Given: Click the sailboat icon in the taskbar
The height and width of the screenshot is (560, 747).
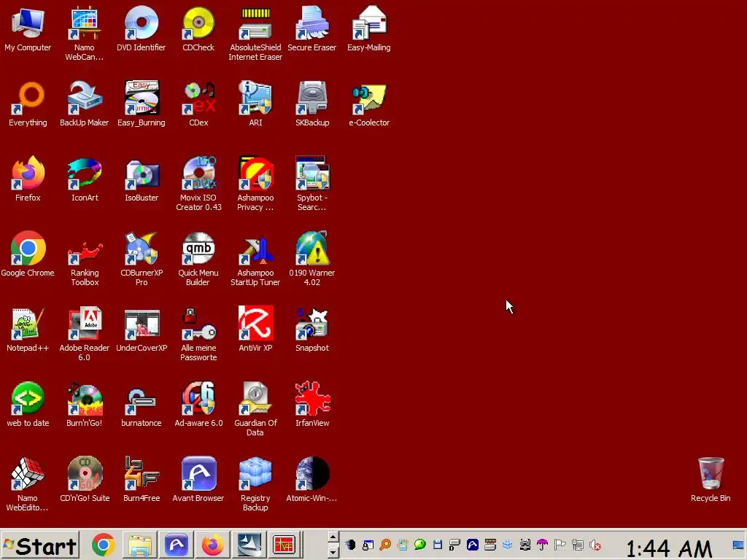Looking at the screenshot, I should pyautogui.click(x=249, y=545).
